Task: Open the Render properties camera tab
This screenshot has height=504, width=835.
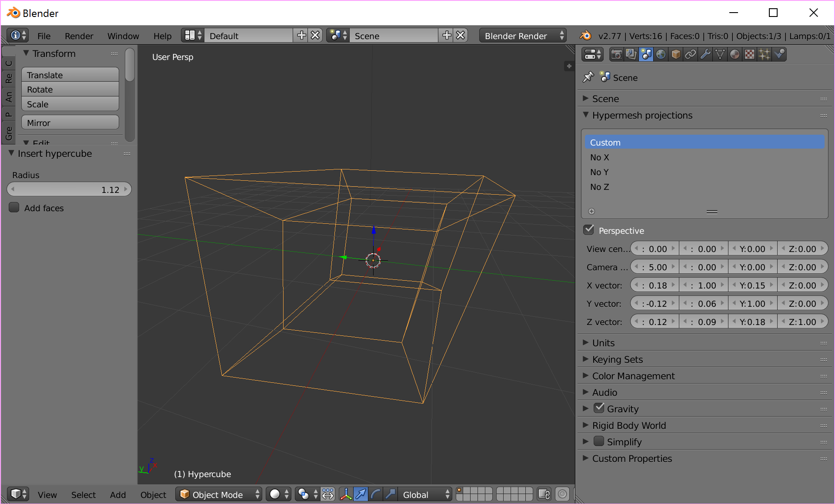Action: point(616,55)
